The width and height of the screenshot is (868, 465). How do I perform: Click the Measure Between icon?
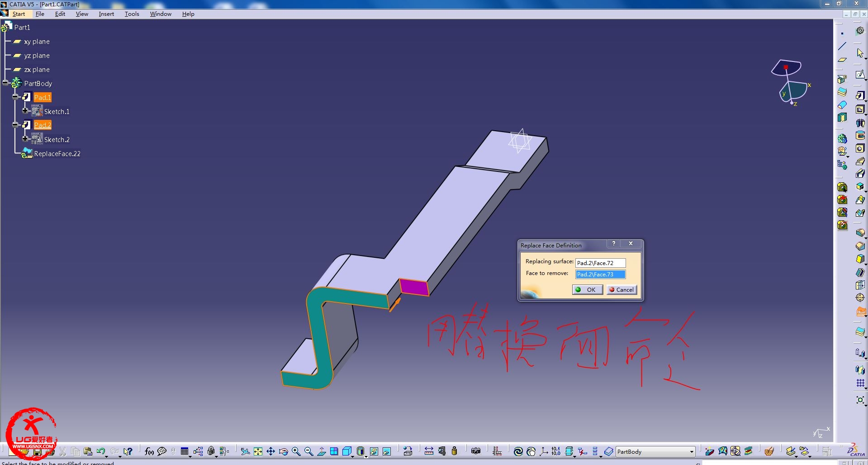[429, 451]
